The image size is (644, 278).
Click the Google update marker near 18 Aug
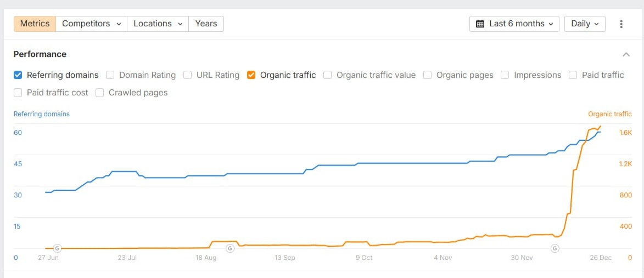point(230,248)
